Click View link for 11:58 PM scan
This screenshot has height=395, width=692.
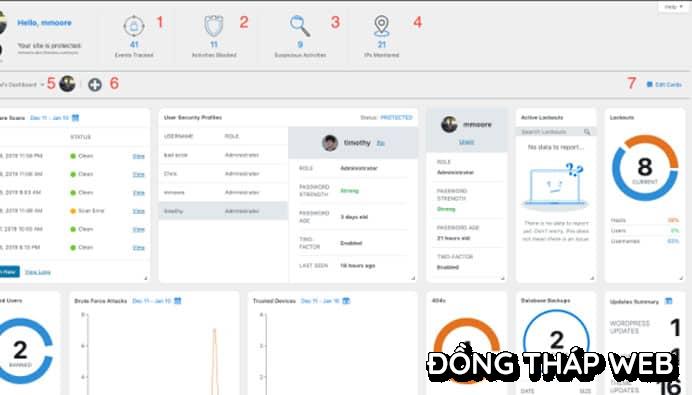point(139,156)
